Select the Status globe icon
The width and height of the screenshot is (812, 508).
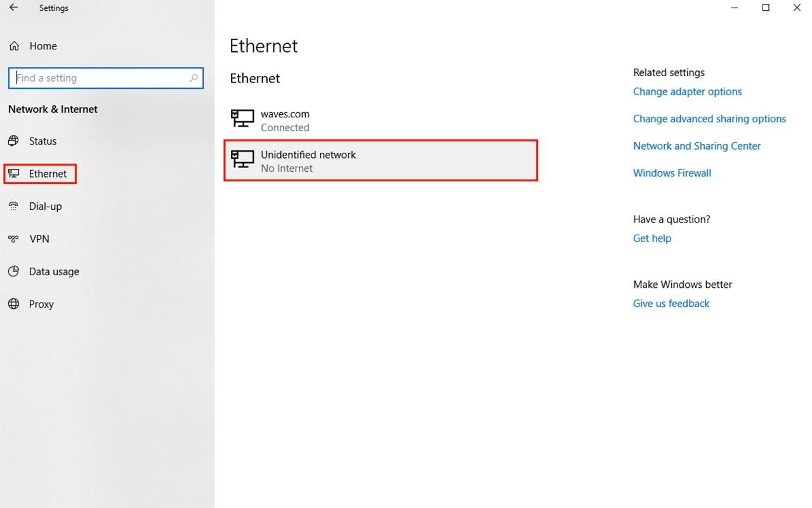(13, 141)
